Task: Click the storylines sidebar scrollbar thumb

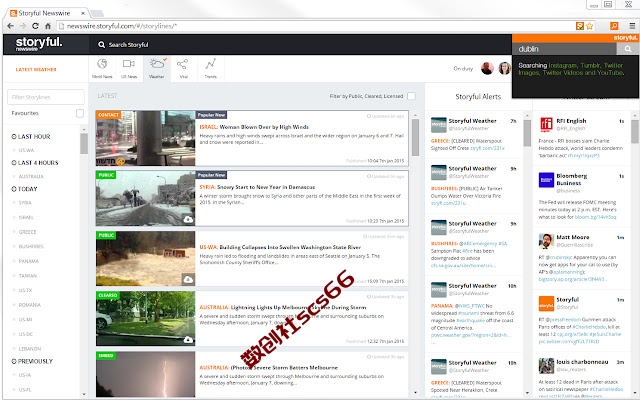Action: pyautogui.click(x=84, y=143)
